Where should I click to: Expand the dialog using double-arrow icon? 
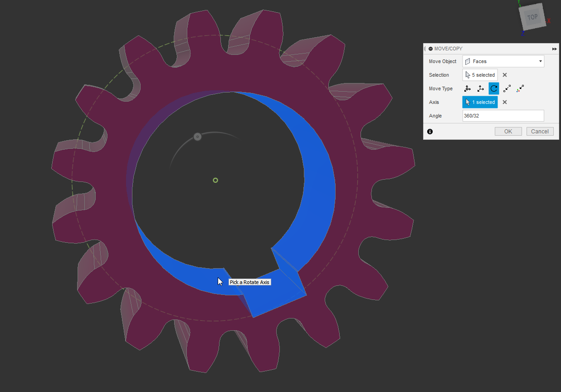554,49
